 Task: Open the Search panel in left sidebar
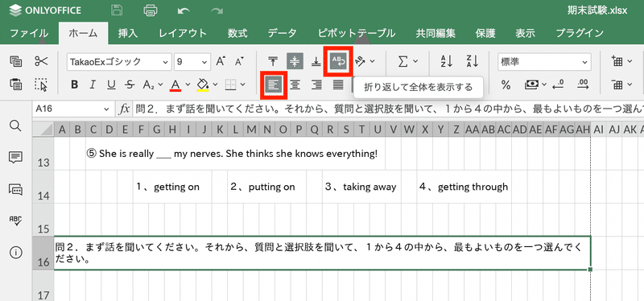15,126
